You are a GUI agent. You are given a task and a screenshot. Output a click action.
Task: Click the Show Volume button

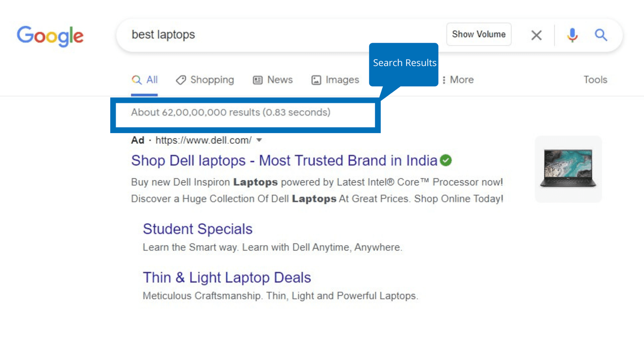pyautogui.click(x=479, y=34)
